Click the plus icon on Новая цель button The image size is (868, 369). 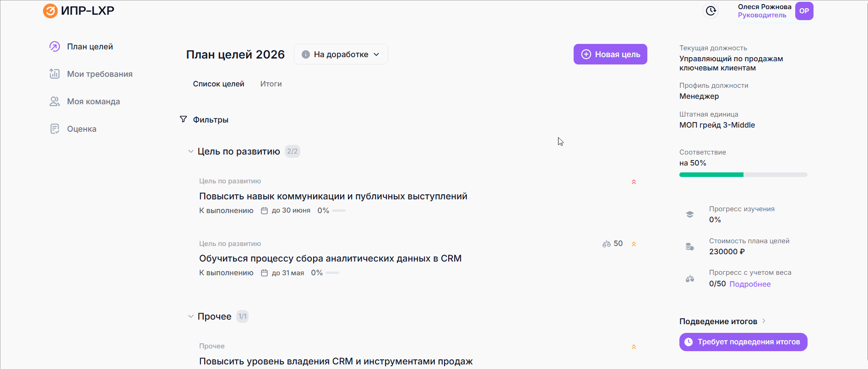pyautogui.click(x=586, y=54)
